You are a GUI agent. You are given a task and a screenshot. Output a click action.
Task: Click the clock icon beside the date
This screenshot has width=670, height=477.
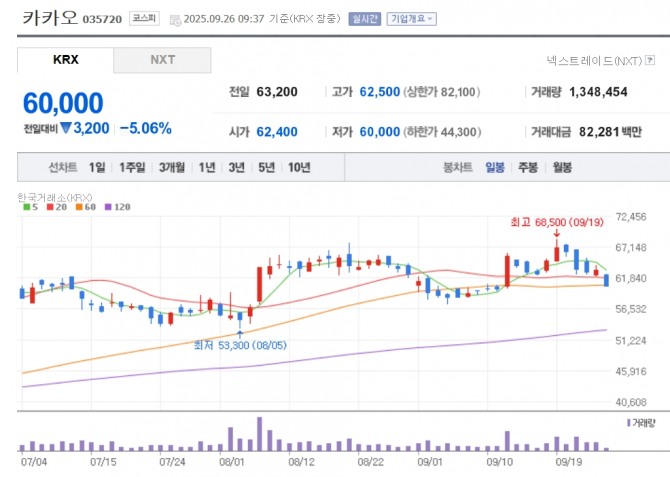tap(175, 20)
